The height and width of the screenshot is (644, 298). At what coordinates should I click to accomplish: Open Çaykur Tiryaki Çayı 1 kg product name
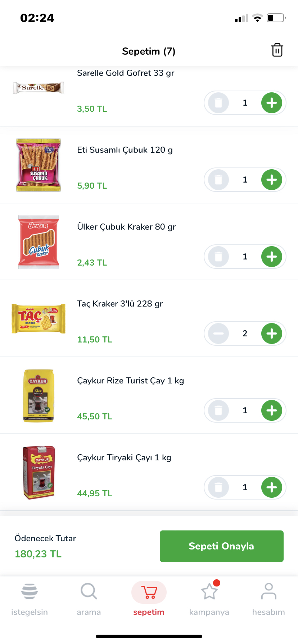pos(124,457)
